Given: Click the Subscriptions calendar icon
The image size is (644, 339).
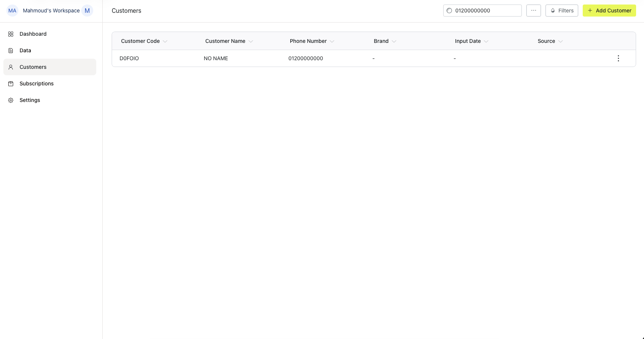Looking at the screenshot, I should coord(11,84).
